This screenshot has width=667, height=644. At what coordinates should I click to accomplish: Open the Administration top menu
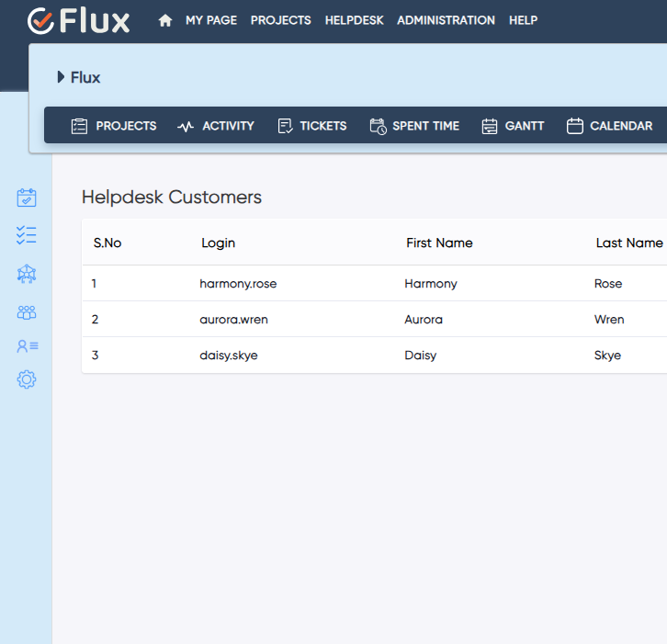point(446,20)
